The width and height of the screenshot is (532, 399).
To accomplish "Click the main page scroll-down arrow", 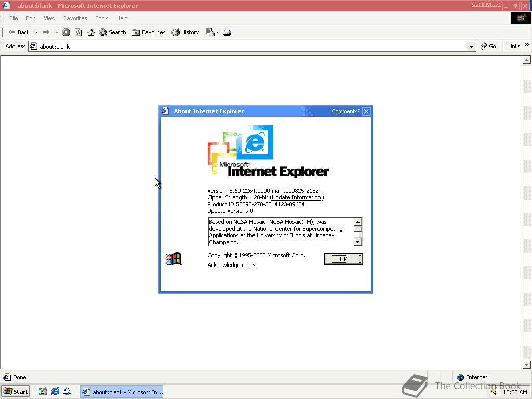I will (x=526, y=365).
